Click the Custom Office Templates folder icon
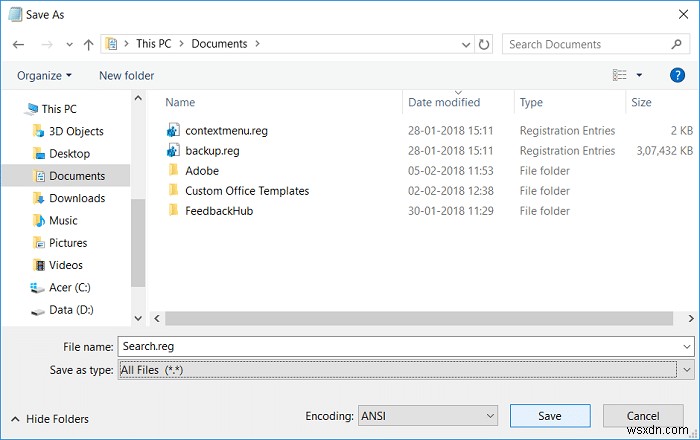 (173, 190)
